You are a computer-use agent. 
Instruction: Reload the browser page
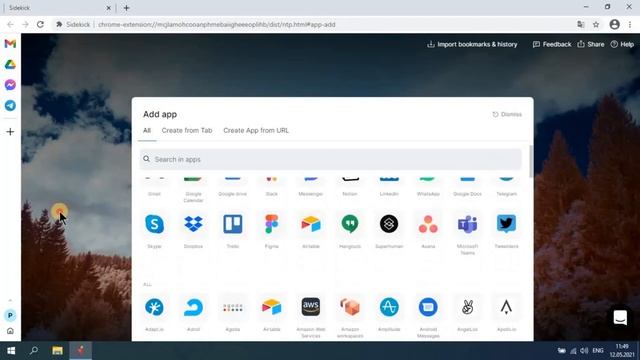click(x=40, y=24)
